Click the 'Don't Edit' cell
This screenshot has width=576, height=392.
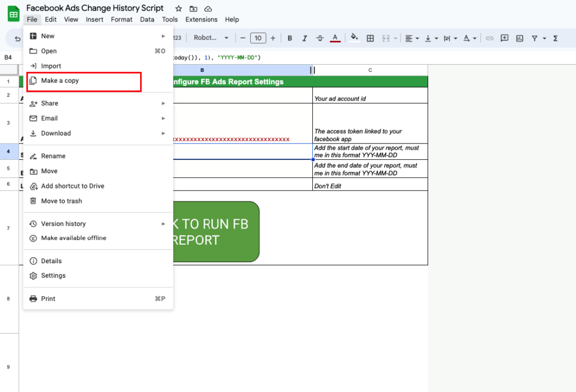370,184
